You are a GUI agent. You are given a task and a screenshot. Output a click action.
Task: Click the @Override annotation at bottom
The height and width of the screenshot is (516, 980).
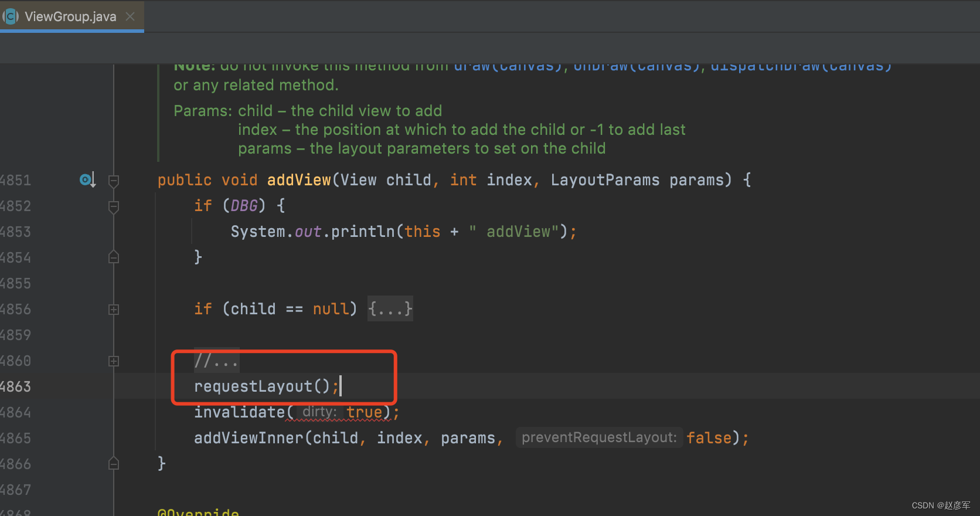(x=198, y=511)
